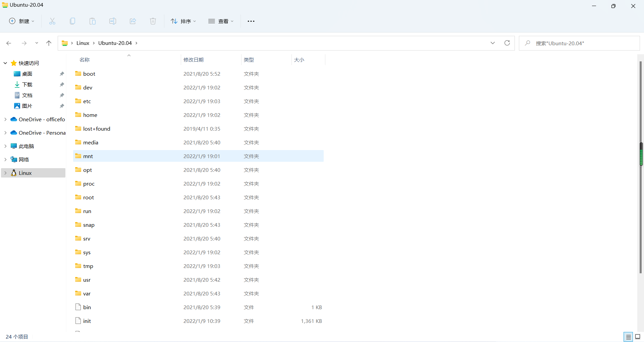Viewport: 644px width, 342px height.
Task: Select the lost+found folder
Action: (198, 129)
